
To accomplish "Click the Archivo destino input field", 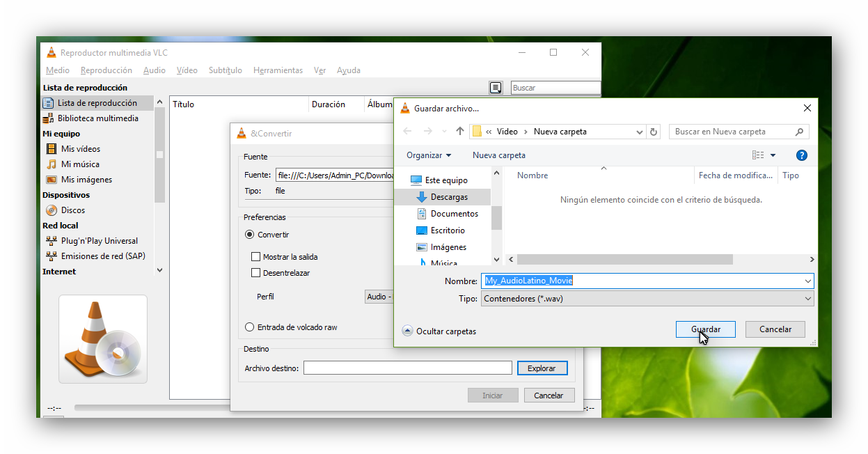I will pos(408,368).
